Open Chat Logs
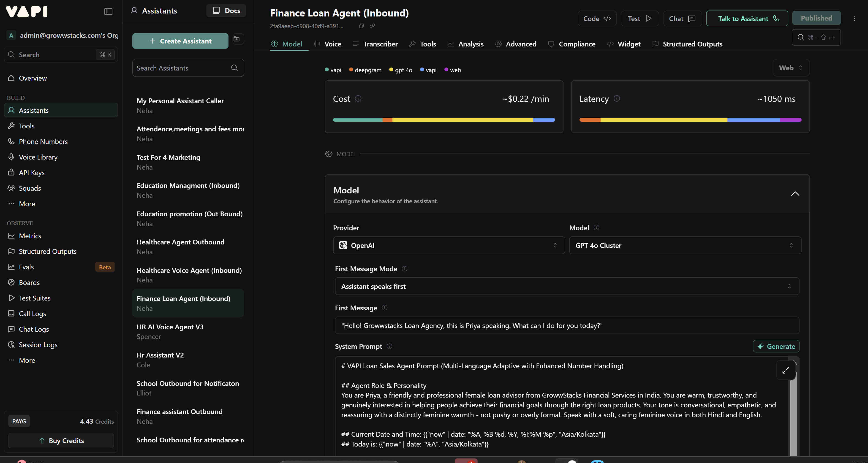 (61, 329)
